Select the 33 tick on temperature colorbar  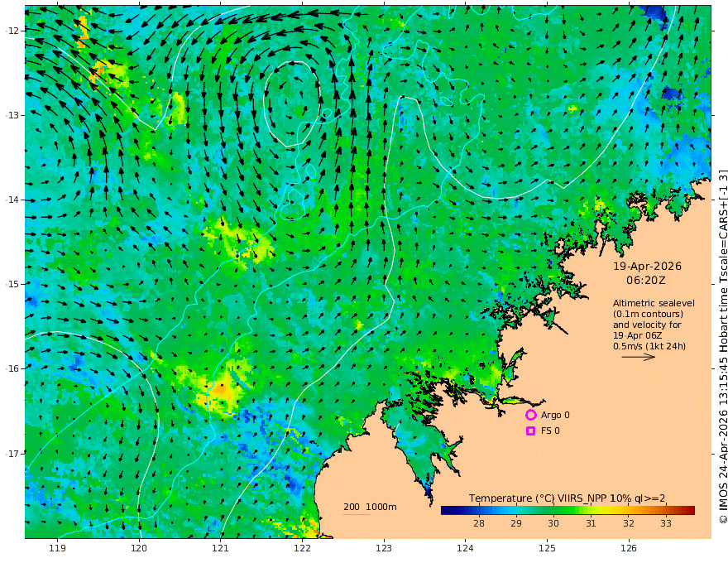point(666,523)
